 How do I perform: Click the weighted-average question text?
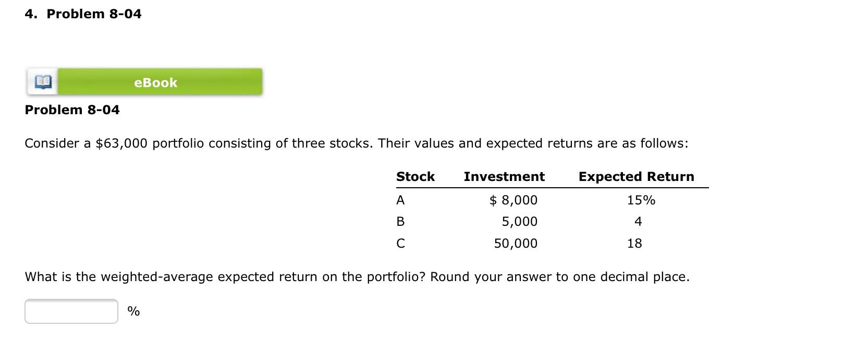pos(357,276)
